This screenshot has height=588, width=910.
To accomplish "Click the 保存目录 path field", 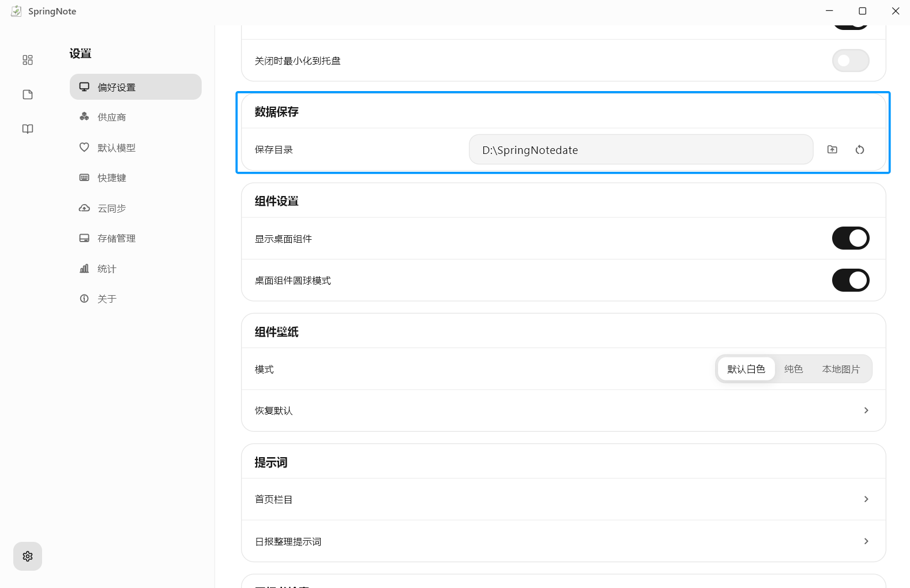I will pyautogui.click(x=641, y=150).
